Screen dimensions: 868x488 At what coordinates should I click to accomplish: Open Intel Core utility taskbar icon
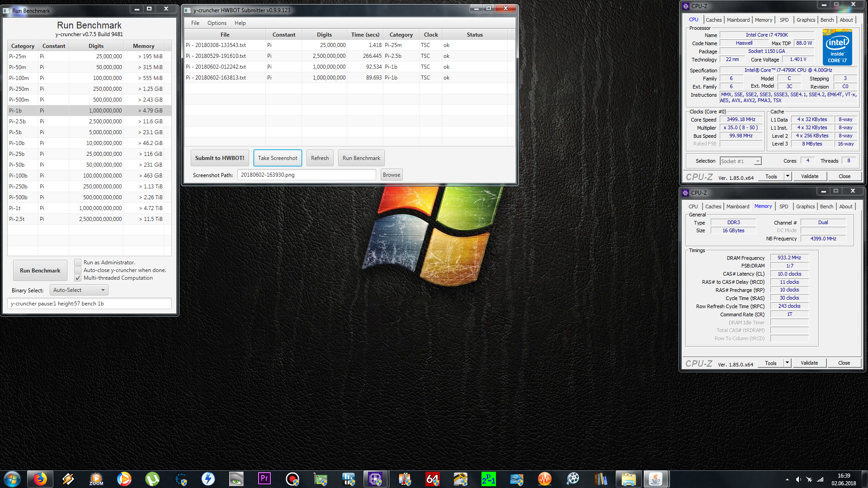(x=517, y=479)
